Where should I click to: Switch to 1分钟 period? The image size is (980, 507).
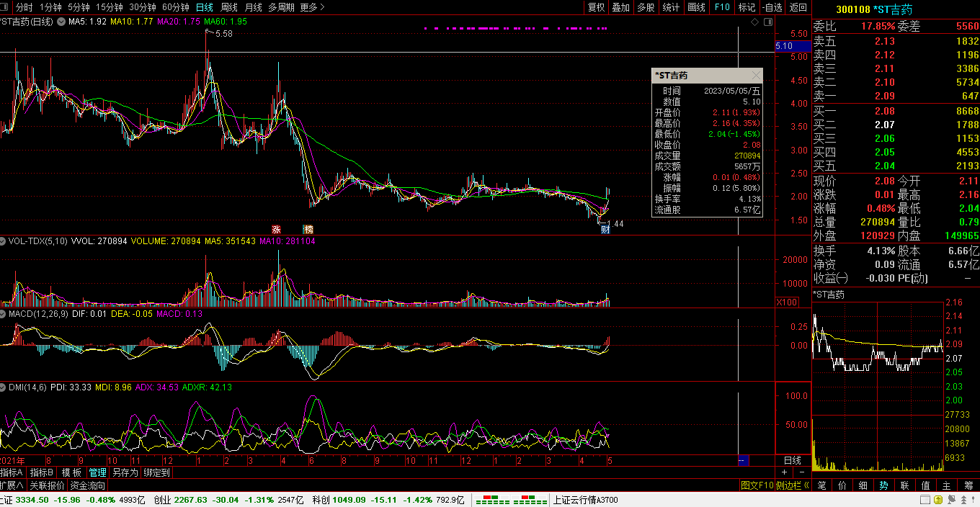pos(50,7)
